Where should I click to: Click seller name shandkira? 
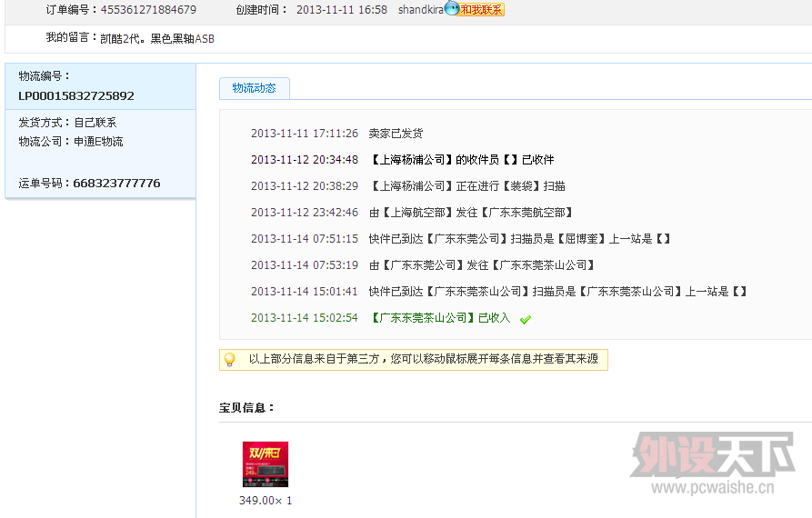(420, 9)
